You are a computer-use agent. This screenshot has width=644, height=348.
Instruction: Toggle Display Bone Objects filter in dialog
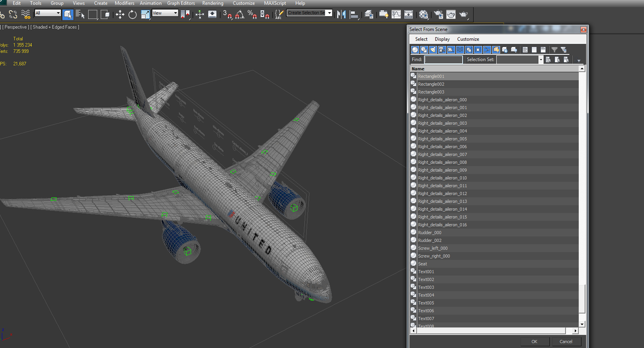click(x=487, y=50)
